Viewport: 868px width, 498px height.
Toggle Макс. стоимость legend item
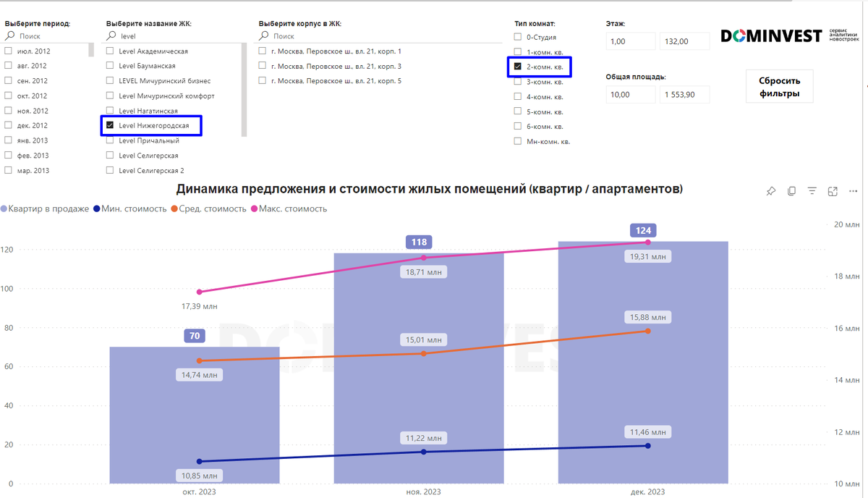pyautogui.click(x=289, y=208)
